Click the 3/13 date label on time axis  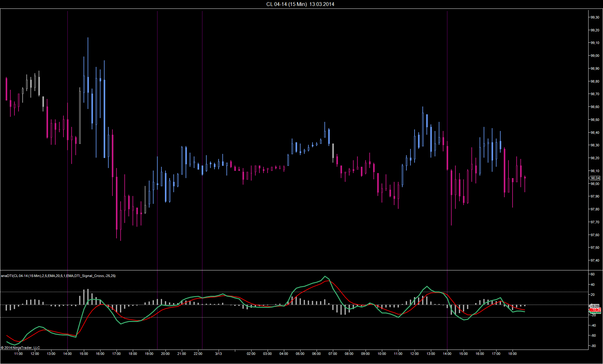(218, 354)
